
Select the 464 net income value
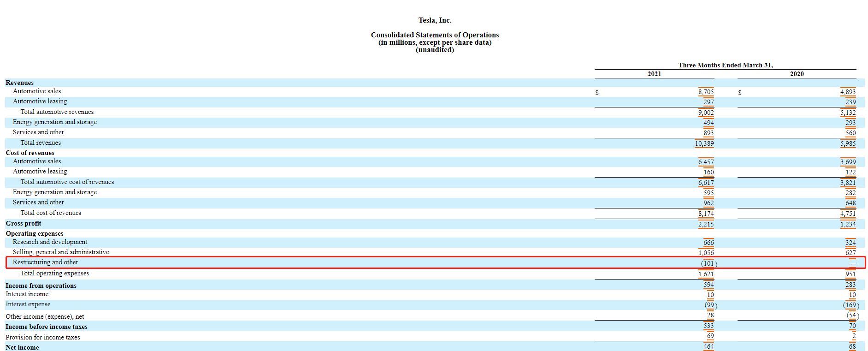tap(709, 346)
